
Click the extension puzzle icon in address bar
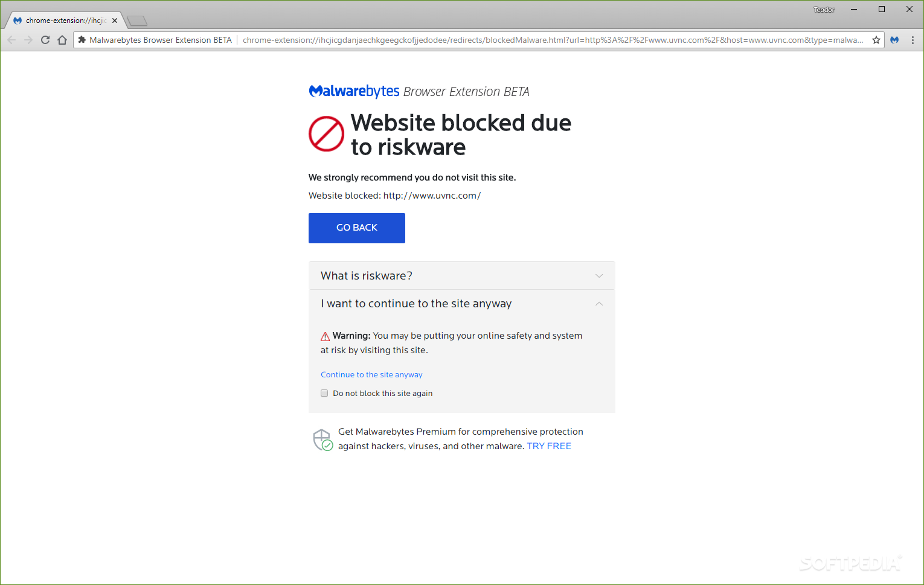click(x=82, y=40)
